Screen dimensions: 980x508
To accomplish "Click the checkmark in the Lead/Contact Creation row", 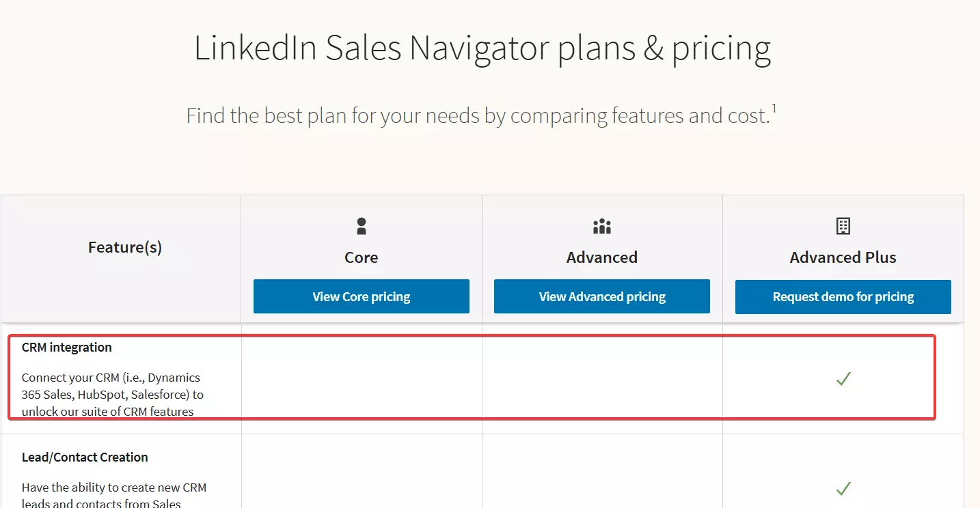I will [843, 488].
